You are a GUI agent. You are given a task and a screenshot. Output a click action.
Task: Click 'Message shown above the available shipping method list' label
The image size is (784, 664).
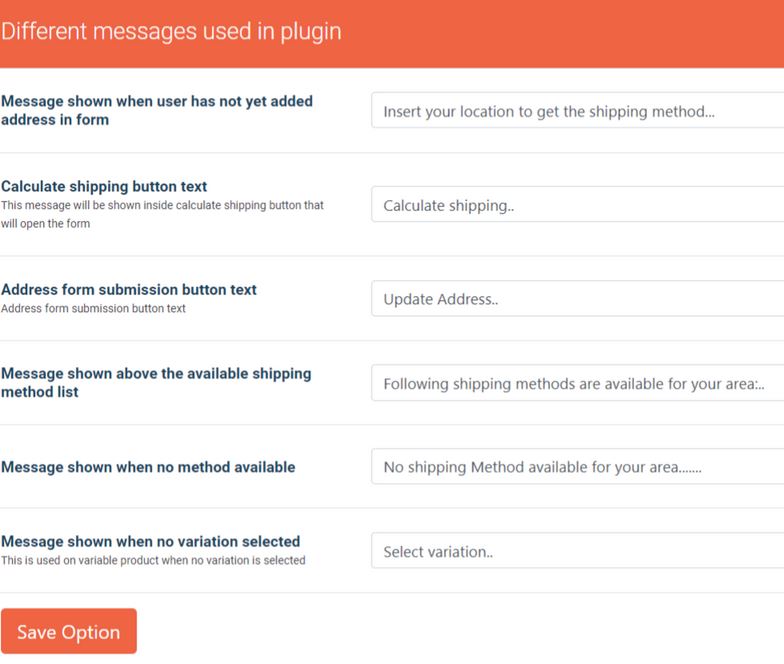(x=156, y=382)
